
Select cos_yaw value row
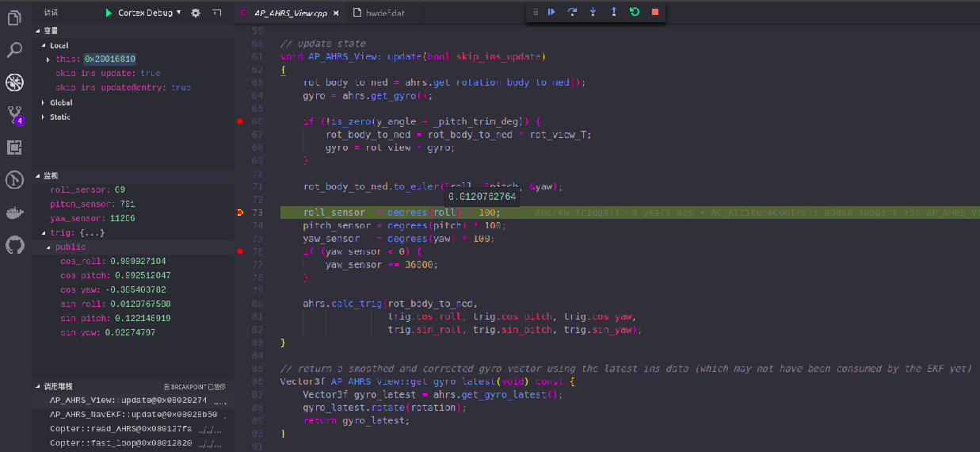click(x=132, y=289)
